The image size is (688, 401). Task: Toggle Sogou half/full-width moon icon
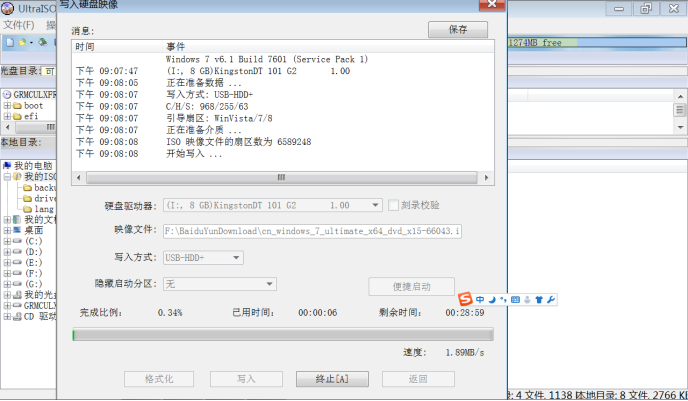(492, 300)
